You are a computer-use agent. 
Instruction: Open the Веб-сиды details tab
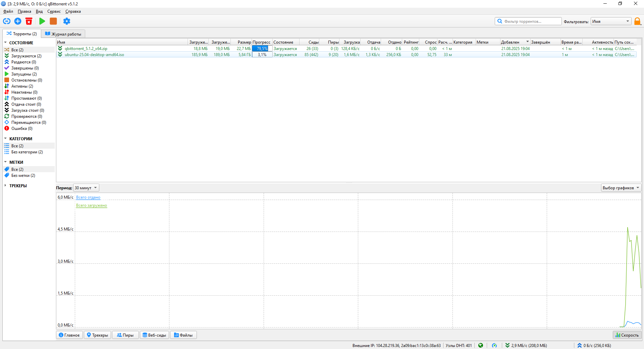(154, 335)
